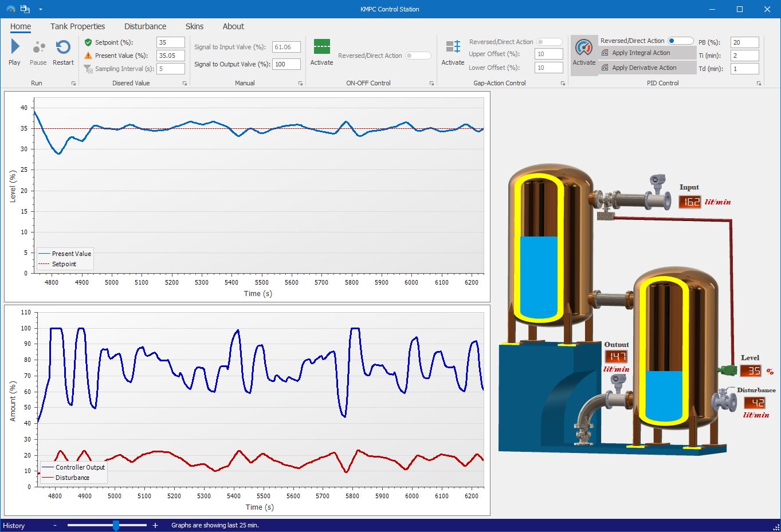Expand the Run group dialog launcher
781x532 pixels.
(x=73, y=84)
